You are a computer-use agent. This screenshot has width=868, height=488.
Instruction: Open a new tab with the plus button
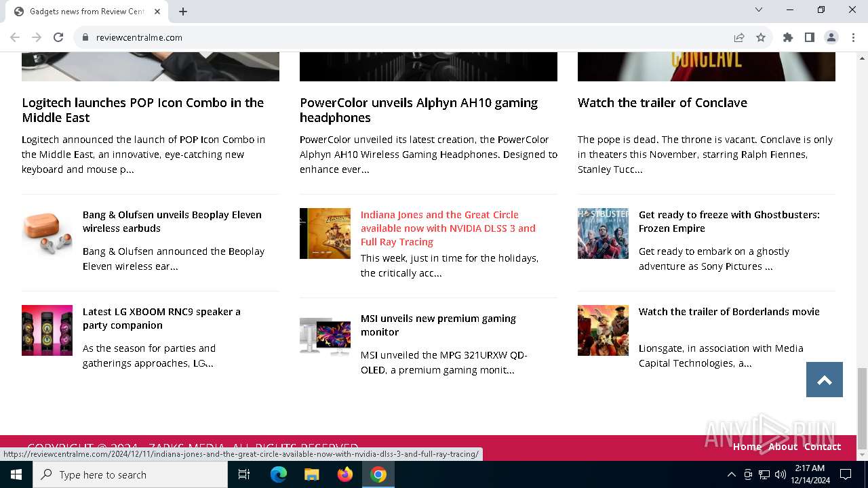pos(183,11)
